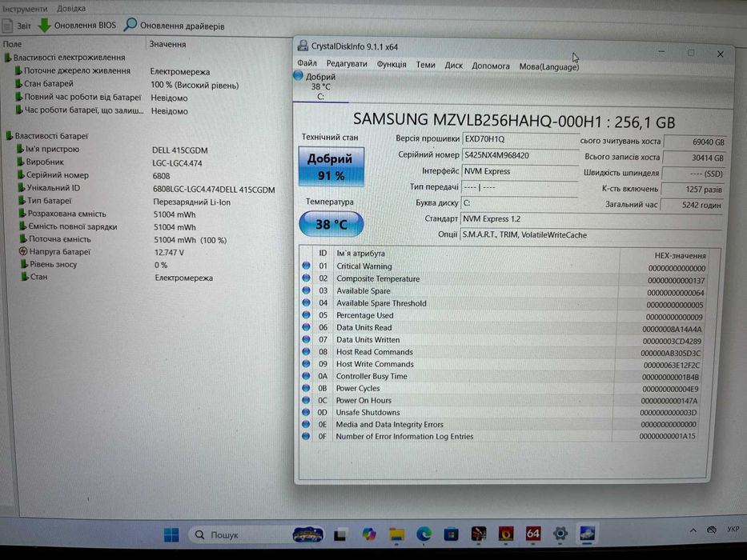Click the green Оновлення BIOS arrow icon
The width and height of the screenshot is (747, 560).
(44, 26)
